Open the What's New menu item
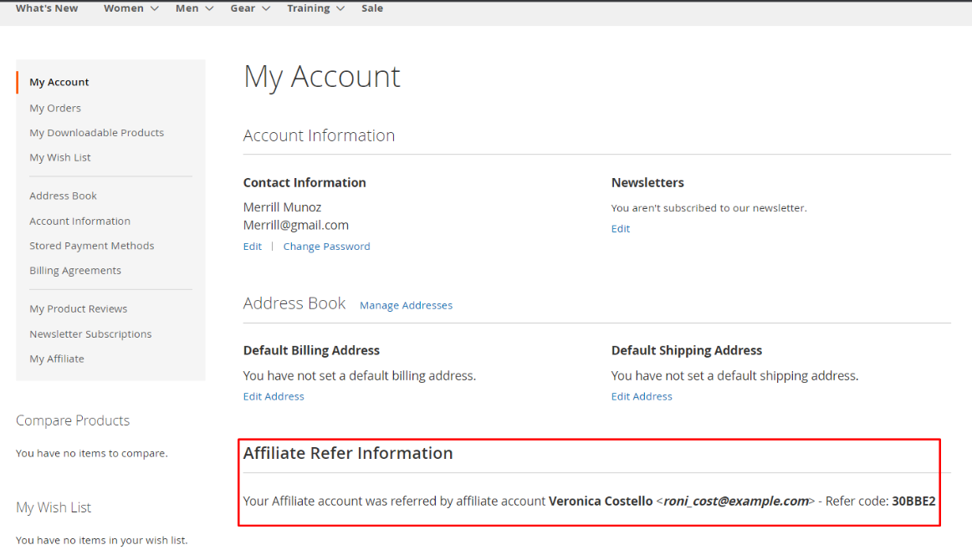The width and height of the screenshot is (972, 560). 47,8
